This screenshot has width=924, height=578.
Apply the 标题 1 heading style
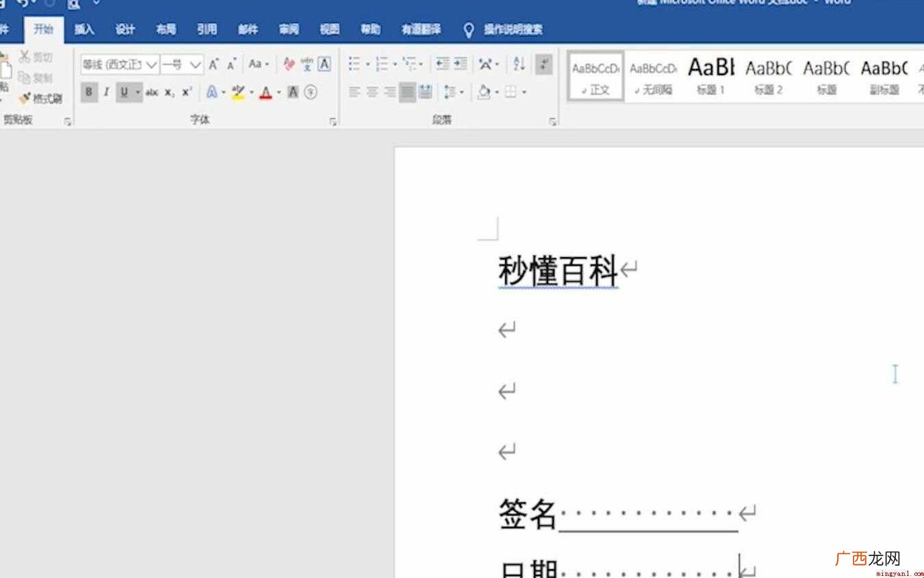click(710, 77)
